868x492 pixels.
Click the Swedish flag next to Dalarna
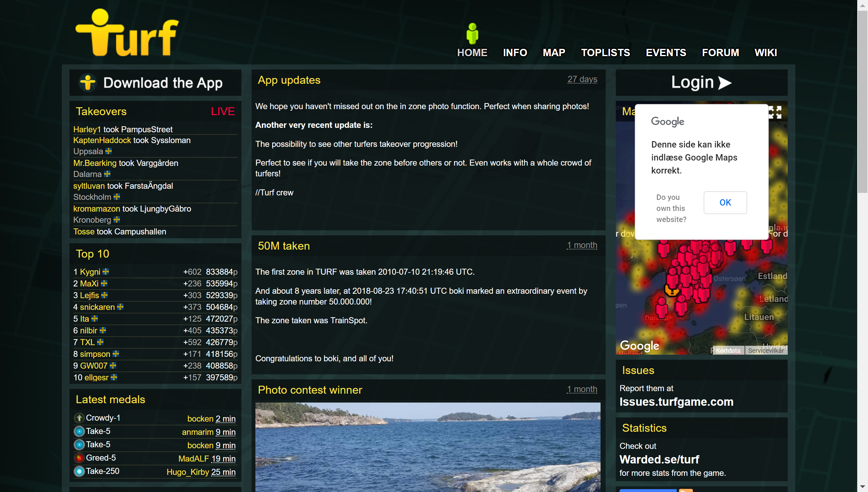(107, 174)
